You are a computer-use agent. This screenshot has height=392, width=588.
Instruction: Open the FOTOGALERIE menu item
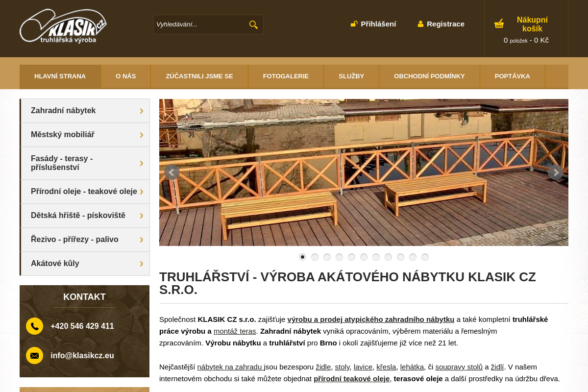(x=286, y=76)
